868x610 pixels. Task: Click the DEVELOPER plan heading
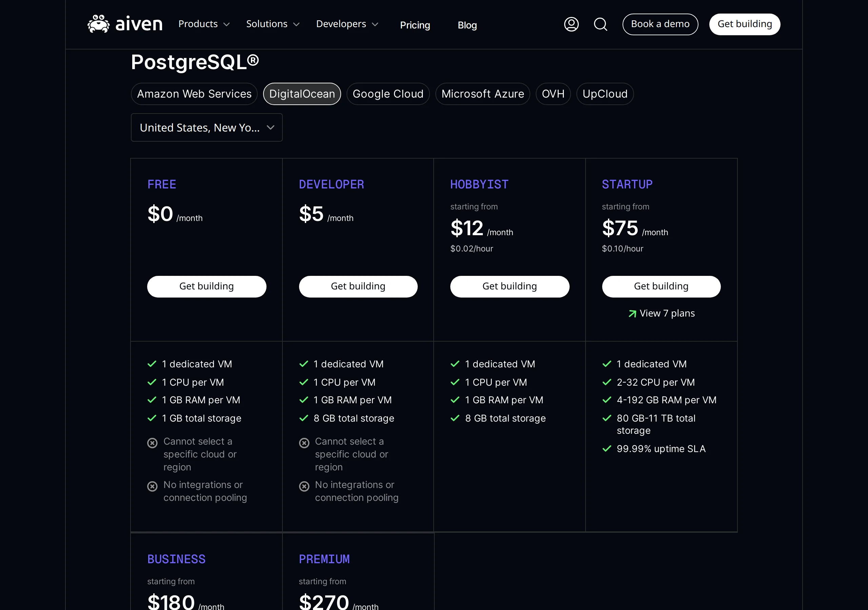(x=332, y=184)
